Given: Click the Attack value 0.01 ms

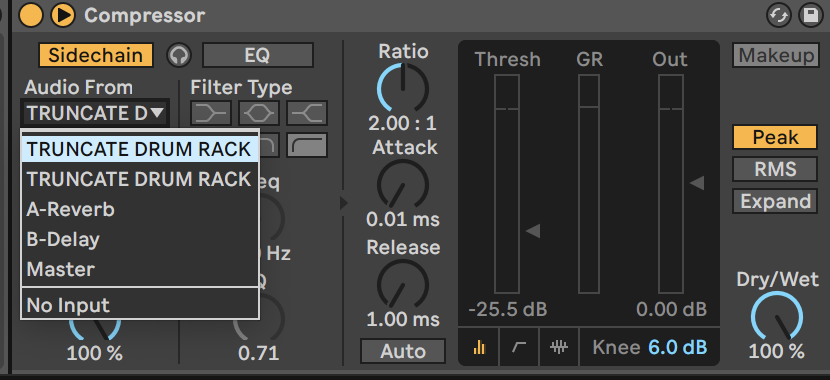Looking at the screenshot, I should click(403, 220).
